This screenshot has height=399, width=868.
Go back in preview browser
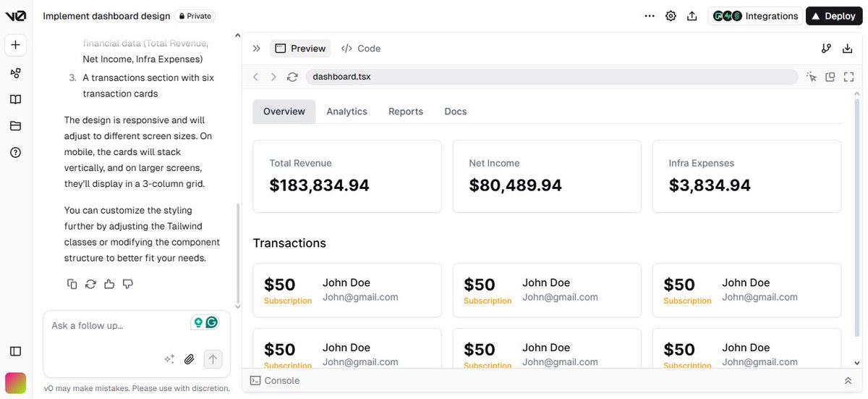pos(256,77)
